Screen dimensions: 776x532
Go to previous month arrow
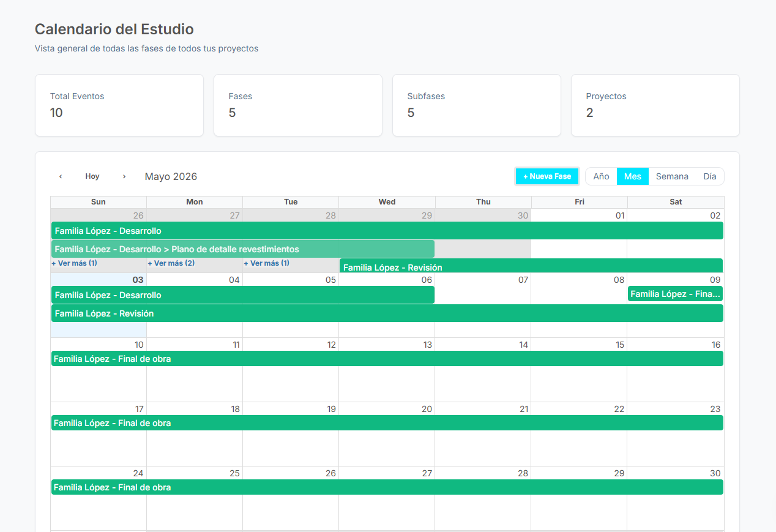pos(61,176)
